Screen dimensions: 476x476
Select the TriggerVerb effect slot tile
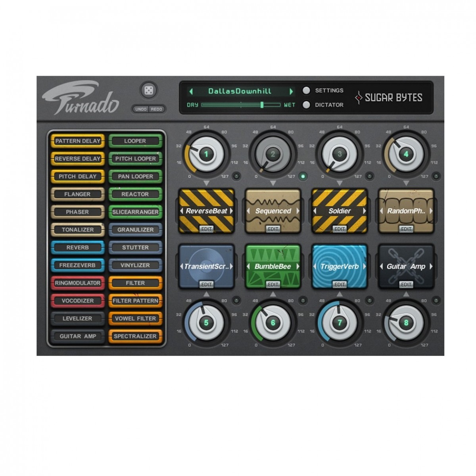(x=340, y=266)
